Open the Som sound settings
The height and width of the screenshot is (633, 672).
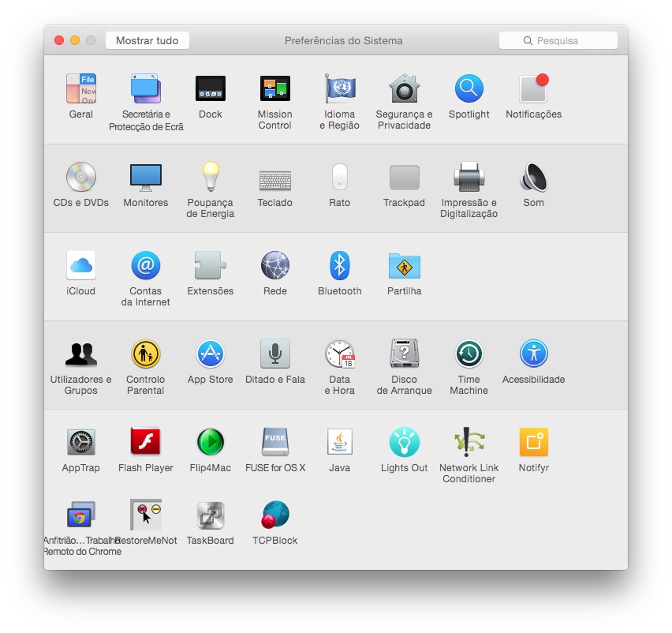[533, 177]
